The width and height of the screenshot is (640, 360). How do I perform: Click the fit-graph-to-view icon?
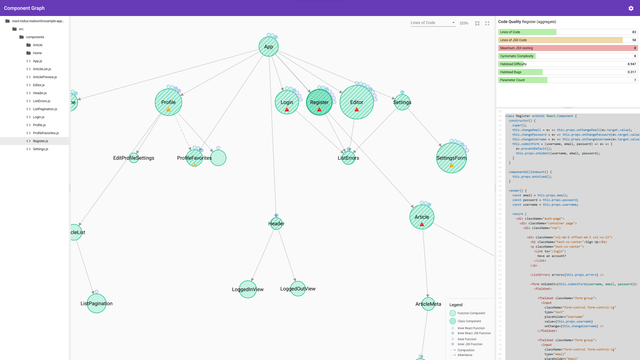click(x=477, y=23)
